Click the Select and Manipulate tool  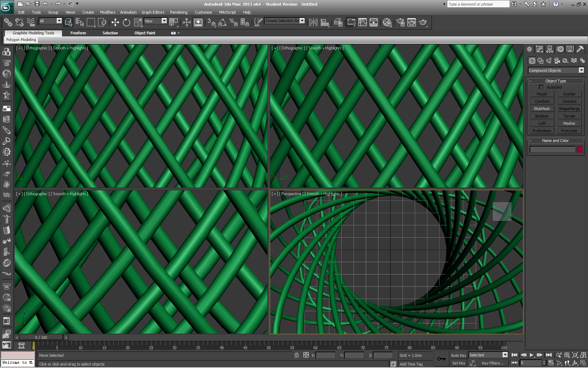click(x=187, y=22)
